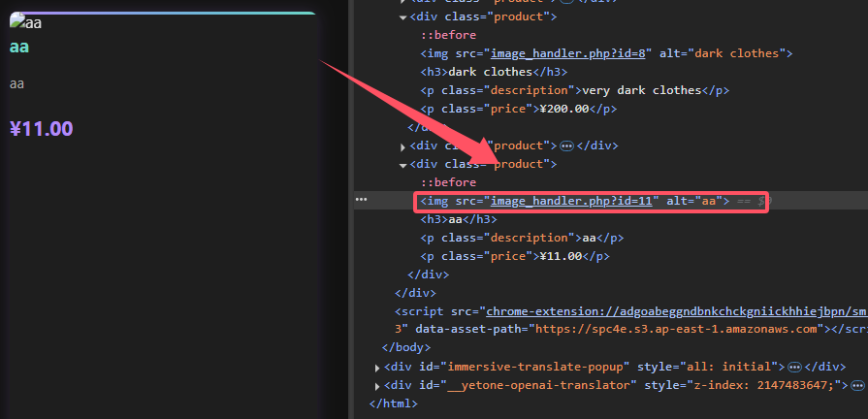Image resolution: width=868 pixels, height=419 pixels.
Task: Click the ¥11.00 price on the product card
Action: coord(42,129)
